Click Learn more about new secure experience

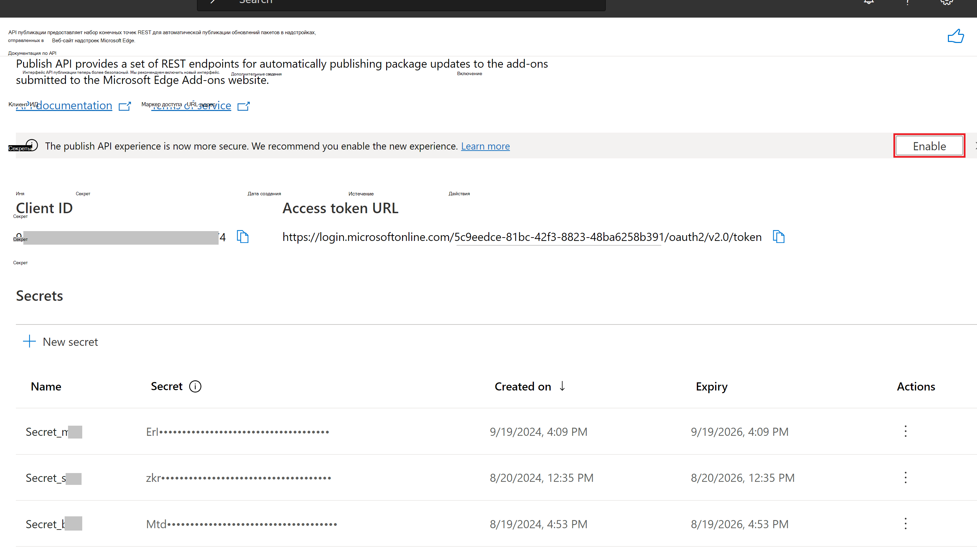[485, 145]
